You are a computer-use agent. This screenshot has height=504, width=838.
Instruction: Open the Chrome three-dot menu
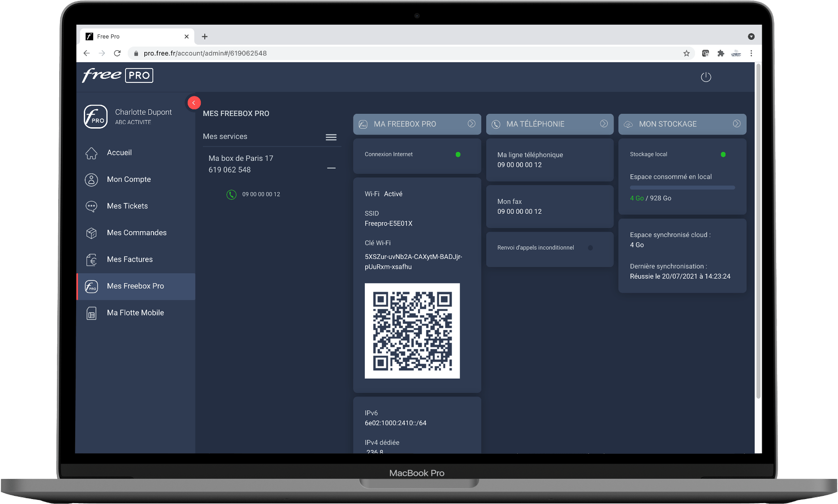click(752, 53)
